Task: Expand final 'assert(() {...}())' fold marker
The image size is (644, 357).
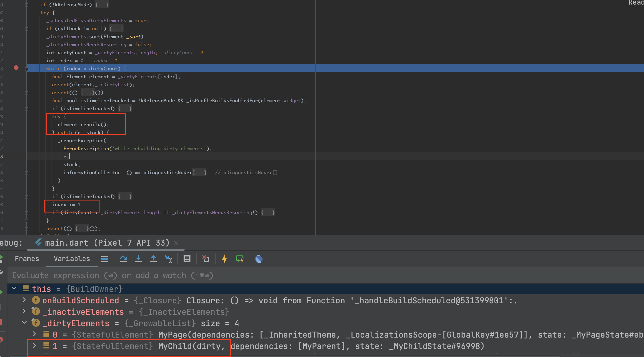Action: pyautogui.click(x=27, y=228)
